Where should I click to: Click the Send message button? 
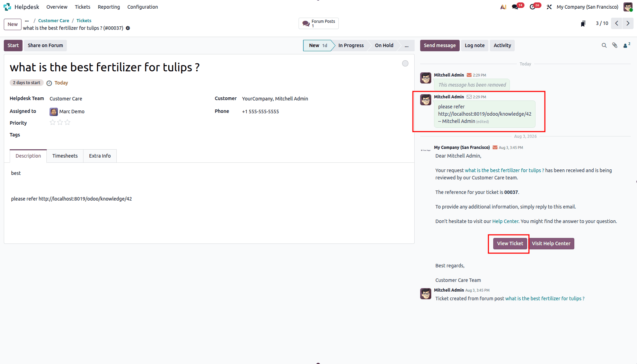point(440,45)
